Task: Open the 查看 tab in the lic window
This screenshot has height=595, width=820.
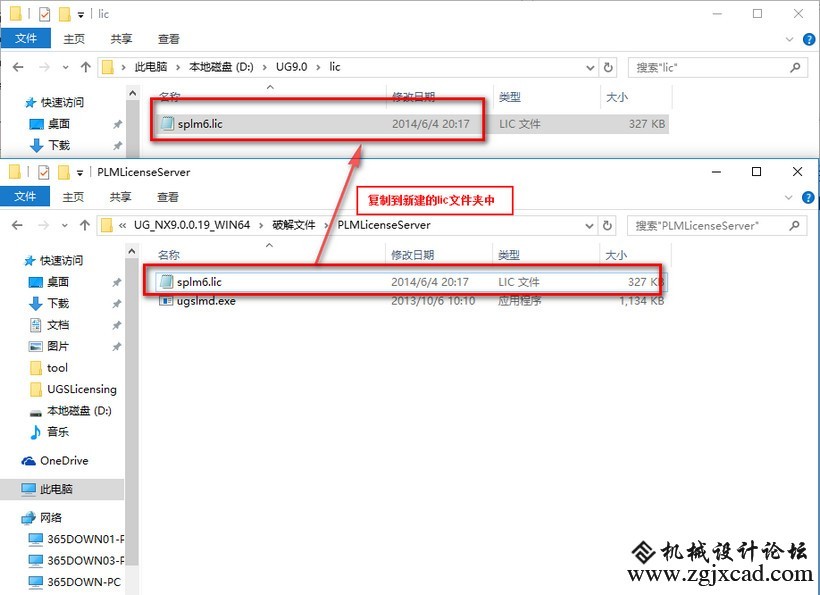Action: click(168, 39)
